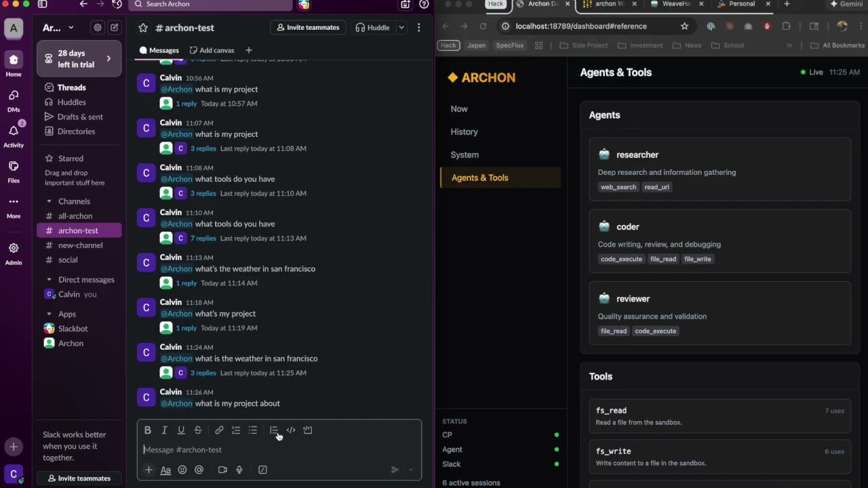868x488 pixels.
Task: Star the #archon-test channel
Action: click(x=143, y=28)
